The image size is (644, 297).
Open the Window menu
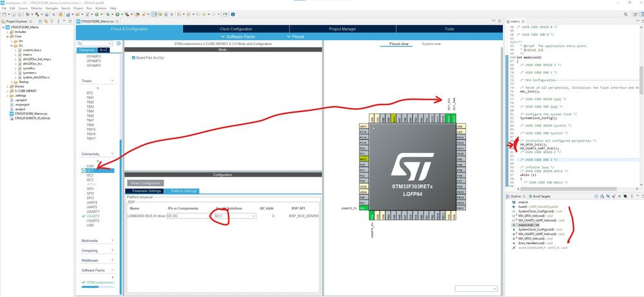pyautogui.click(x=101, y=8)
